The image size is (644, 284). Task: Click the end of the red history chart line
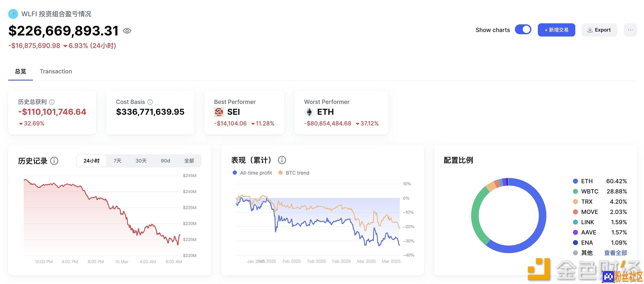(180, 235)
